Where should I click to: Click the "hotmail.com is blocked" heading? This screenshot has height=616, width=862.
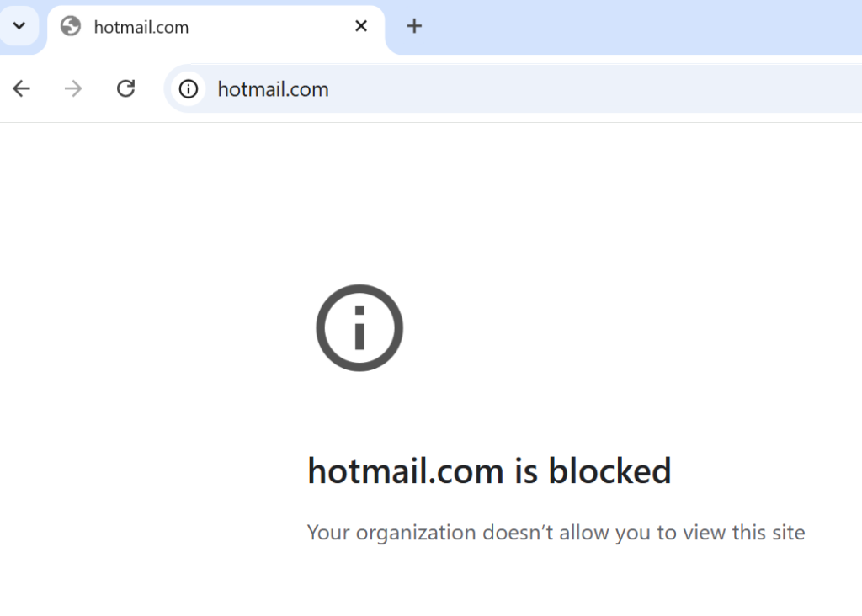[489, 471]
